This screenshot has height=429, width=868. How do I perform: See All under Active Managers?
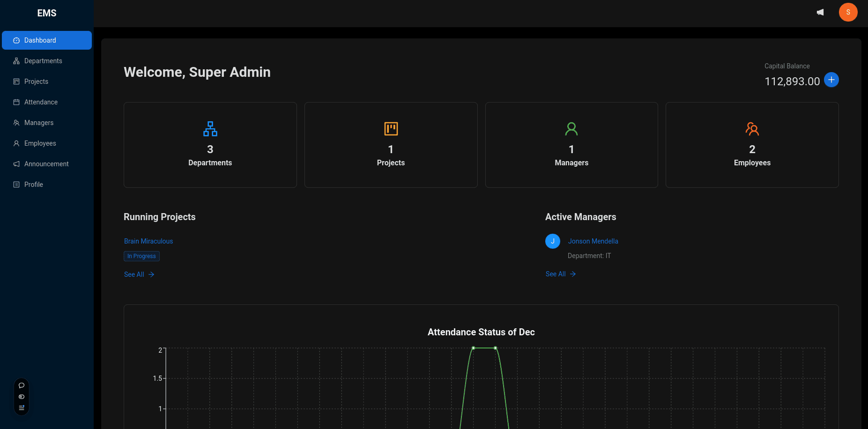click(x=561, y=274)
